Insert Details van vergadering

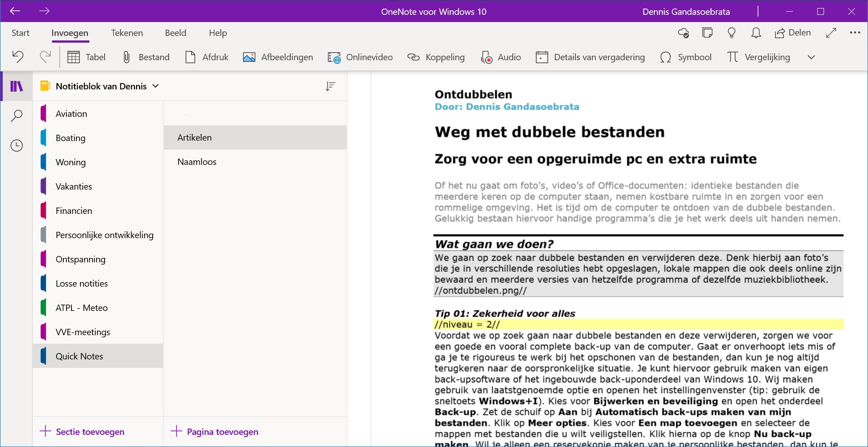coord(590,57)
